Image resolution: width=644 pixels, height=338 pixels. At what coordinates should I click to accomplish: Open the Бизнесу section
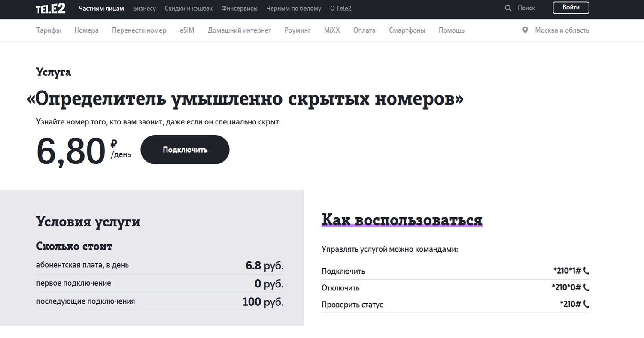pyautogui.click(x=144, y=8)
